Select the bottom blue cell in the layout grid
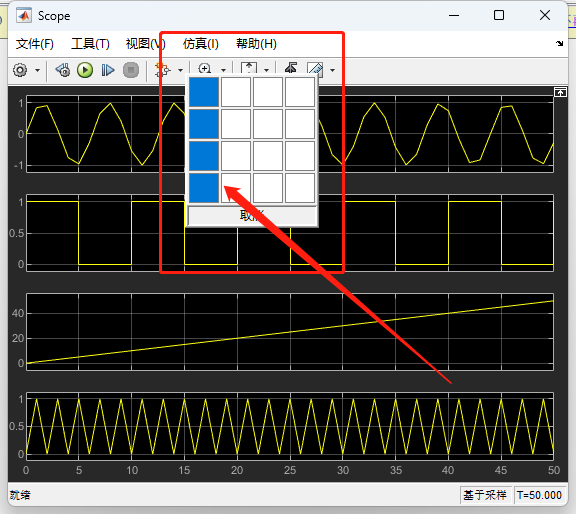The width and height of the screenshot is (576, 514). tap(204, 188)
